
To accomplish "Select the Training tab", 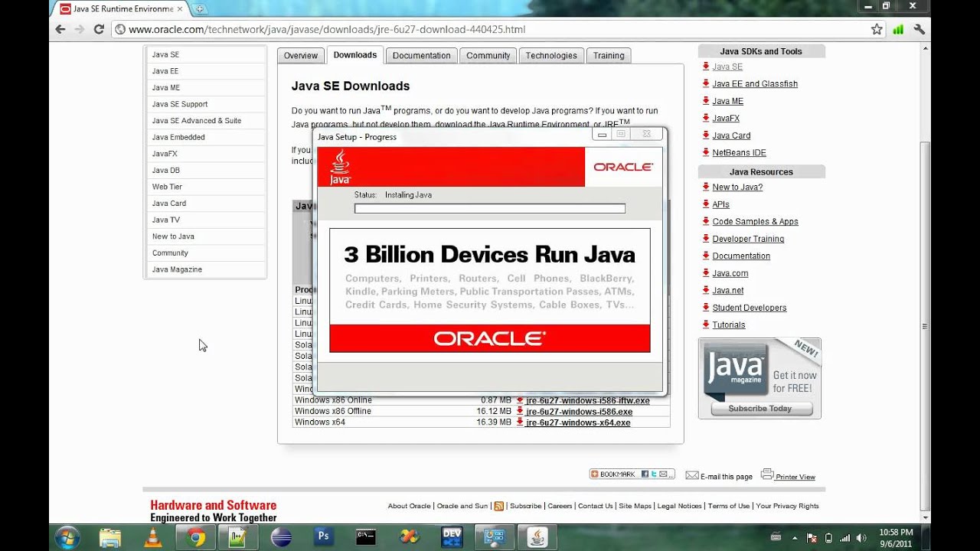I will pos(609,55).
